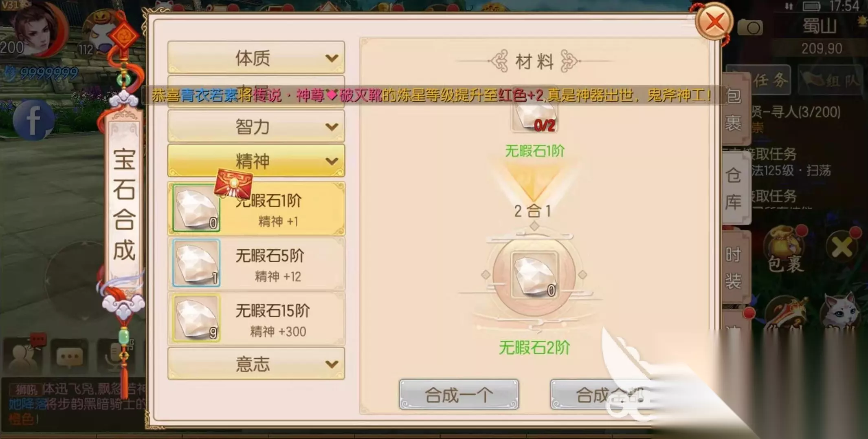
Task: Tap the red envelope gift icon
Action: 233,183
